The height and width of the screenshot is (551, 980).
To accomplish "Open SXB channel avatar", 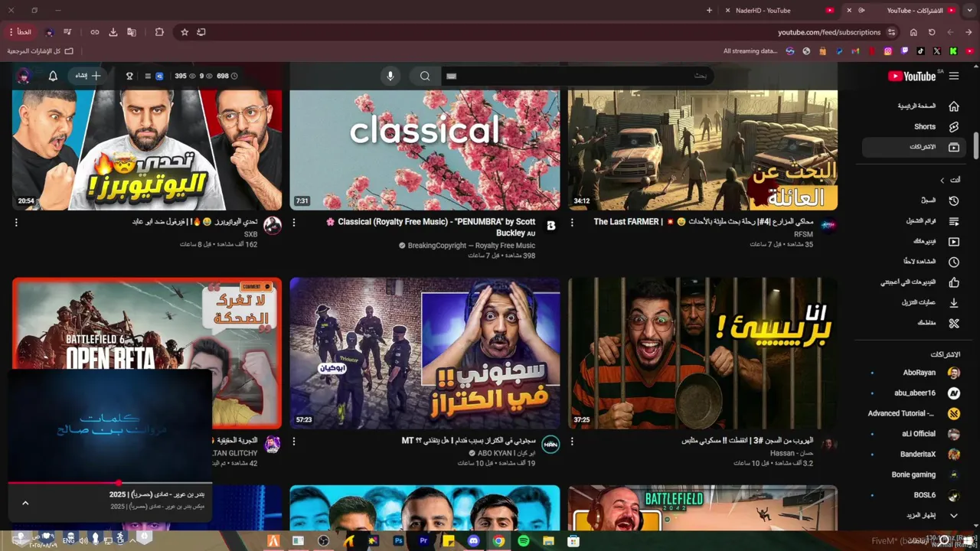I will click(273, 226).
